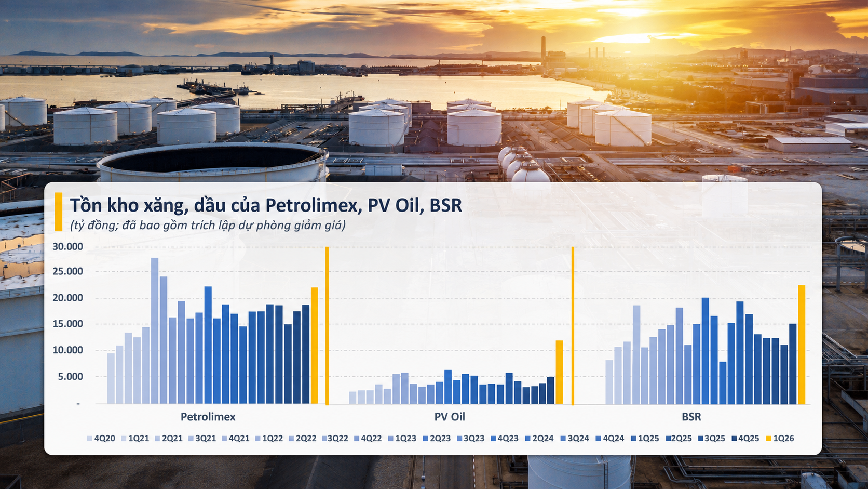Select the '15.000' y-axis label
This screenshot has height=489, width=868.
click(x=68, y=324)
